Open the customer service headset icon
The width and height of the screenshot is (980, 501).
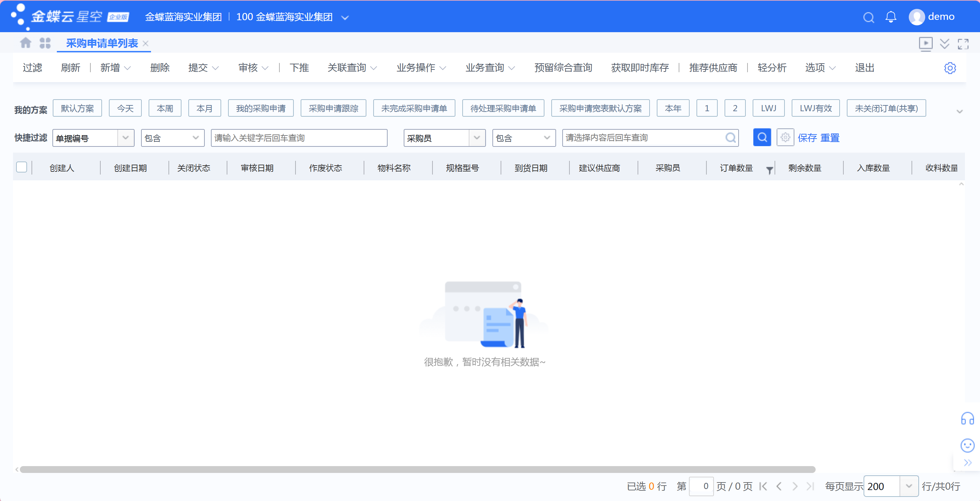pyautogui.click(x=967, y=418)
